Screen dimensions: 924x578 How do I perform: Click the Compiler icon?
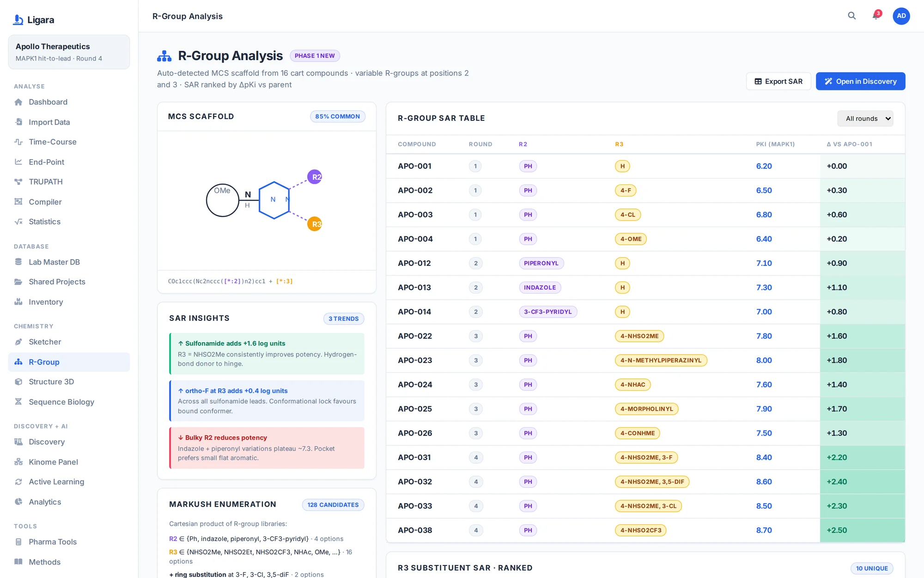pos(18,202)
